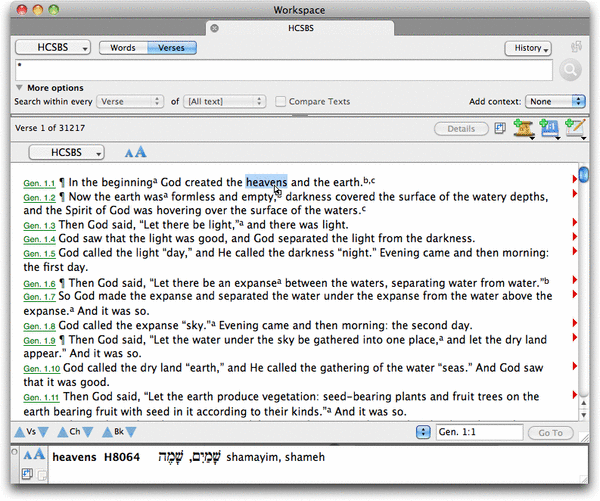This screenshot has height=501, width=600.
Task: Click the Gen. 1.9 verse reference link
Action: click(x=39, y=341)
